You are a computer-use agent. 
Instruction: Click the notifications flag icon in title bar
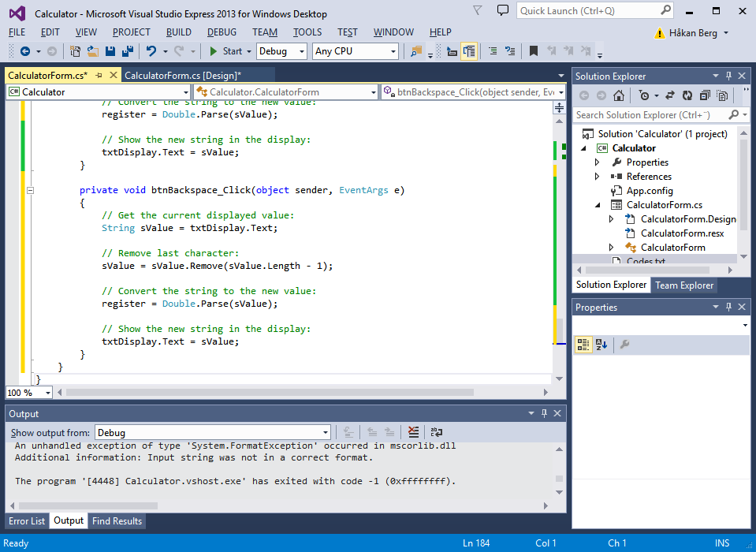[478, 11]
